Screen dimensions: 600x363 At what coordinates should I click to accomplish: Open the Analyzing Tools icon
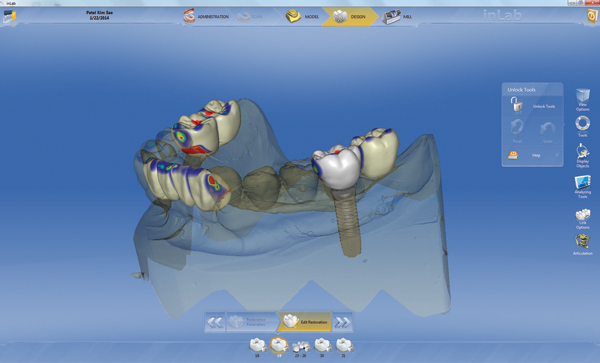point(582,187)
